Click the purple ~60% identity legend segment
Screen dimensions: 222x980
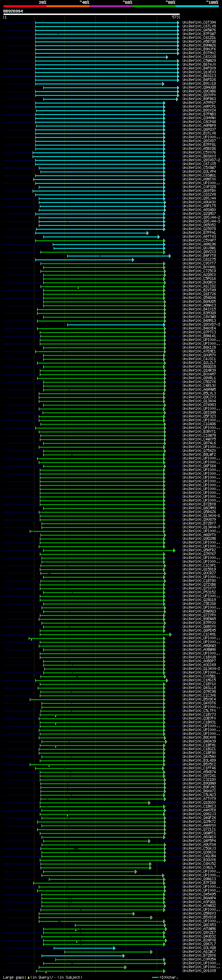pyautogui.click(x=111, y=6)
